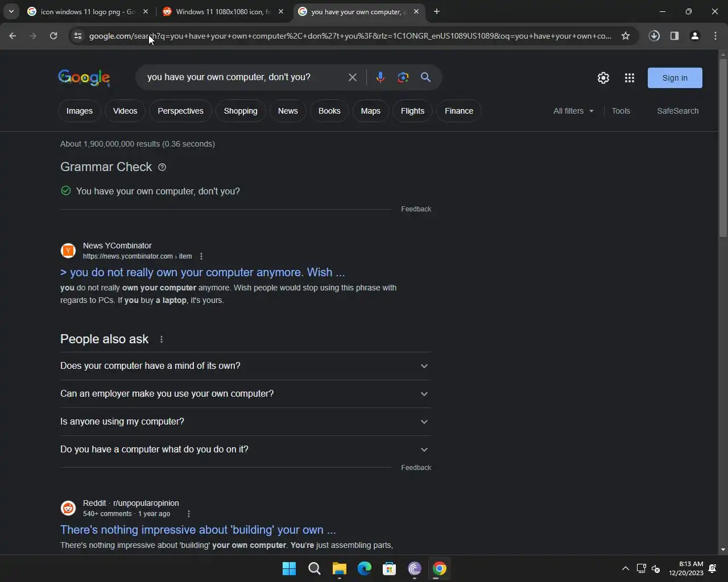The height and width of the screenshot is (582, 728).
Task: Click the magnifier search button in search box
Action: click(425, 77)
